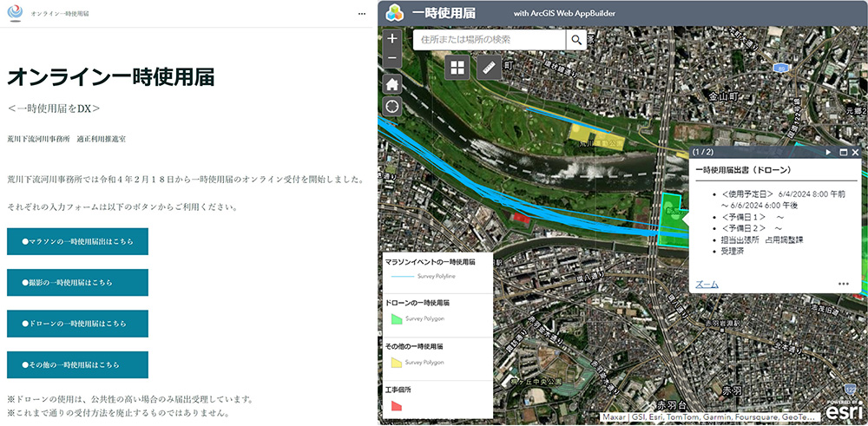Open the 撮影 temporary use form button
This screenshot has height=426, width=868.
point(77,282)
